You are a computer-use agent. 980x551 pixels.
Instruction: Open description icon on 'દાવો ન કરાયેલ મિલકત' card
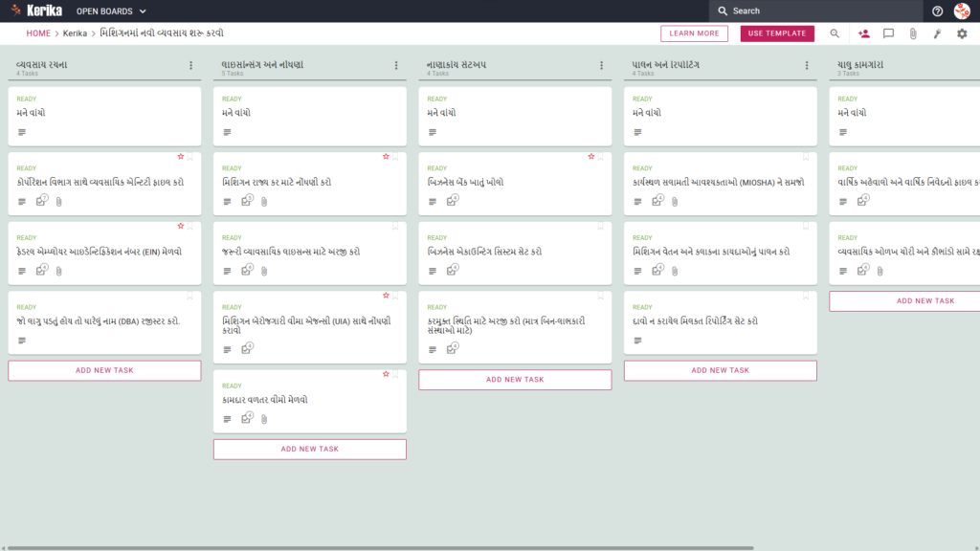coord(637,341)
